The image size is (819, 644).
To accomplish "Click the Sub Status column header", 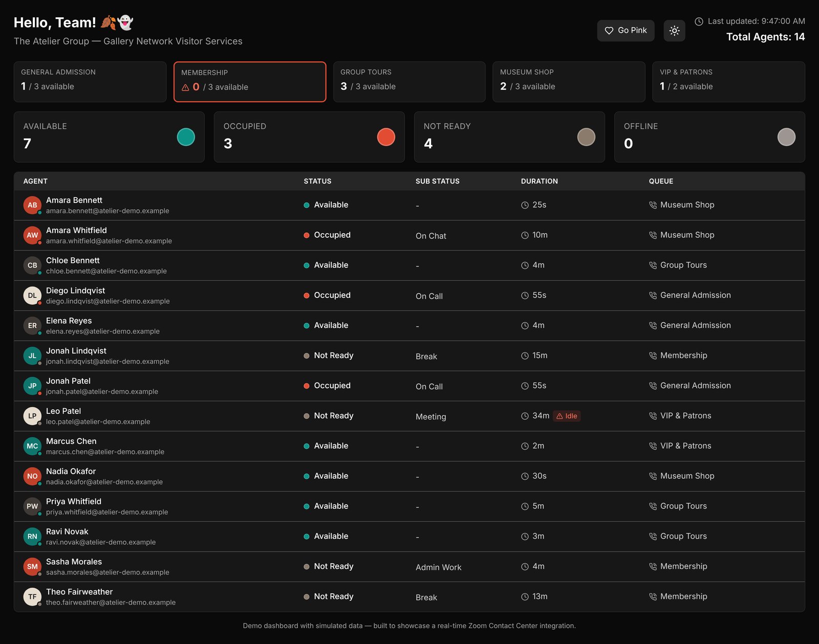I will tap(438, 181).
